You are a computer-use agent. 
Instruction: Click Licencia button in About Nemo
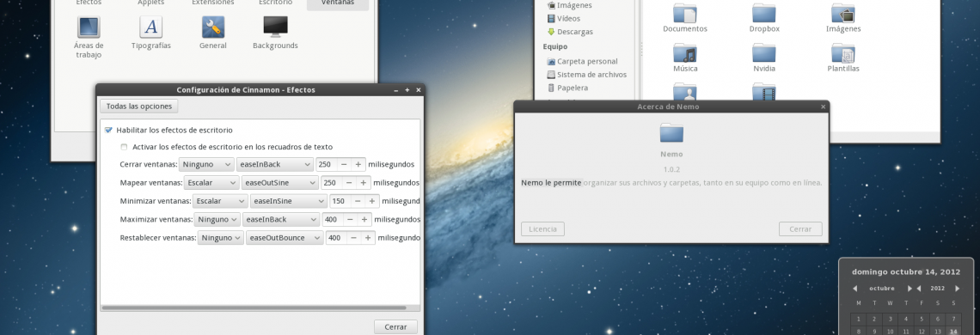pos(542,228)
